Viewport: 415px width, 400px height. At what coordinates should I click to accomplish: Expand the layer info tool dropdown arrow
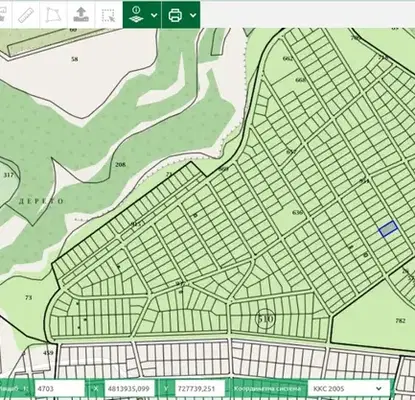[154, 15]
